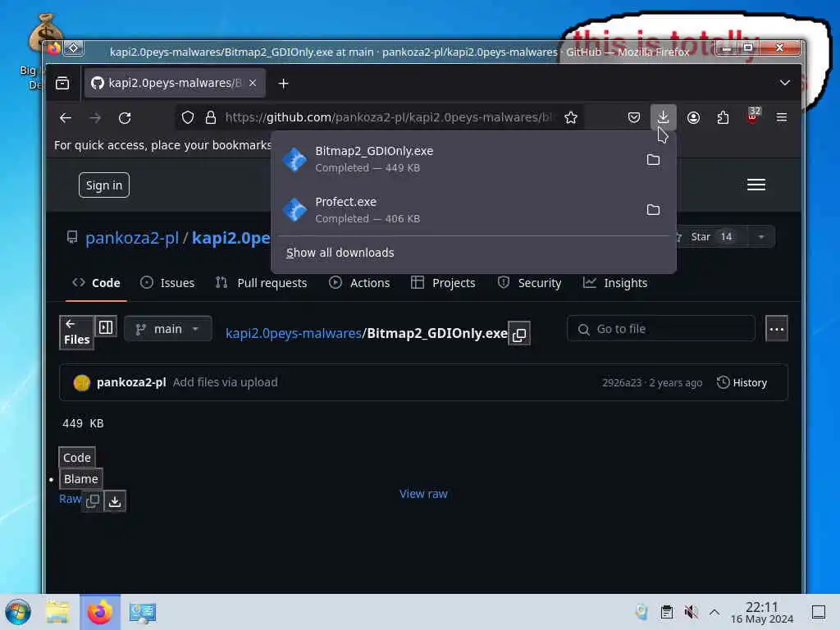Click the Sign in button
This screenshot has height=630, width=840.
click(104, 185)
